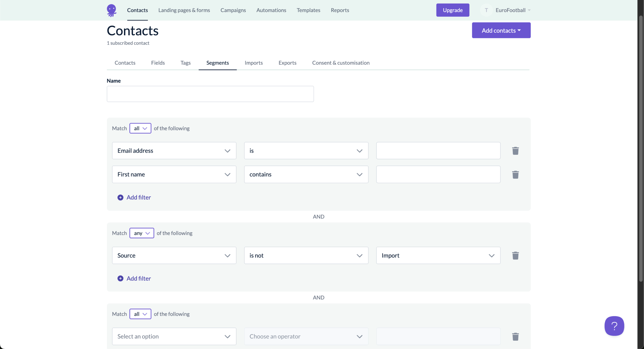Image resolution: width=644 pixels, height=349 pixels.
Task: Open the Match any dropdown
Action: point(142,233)
